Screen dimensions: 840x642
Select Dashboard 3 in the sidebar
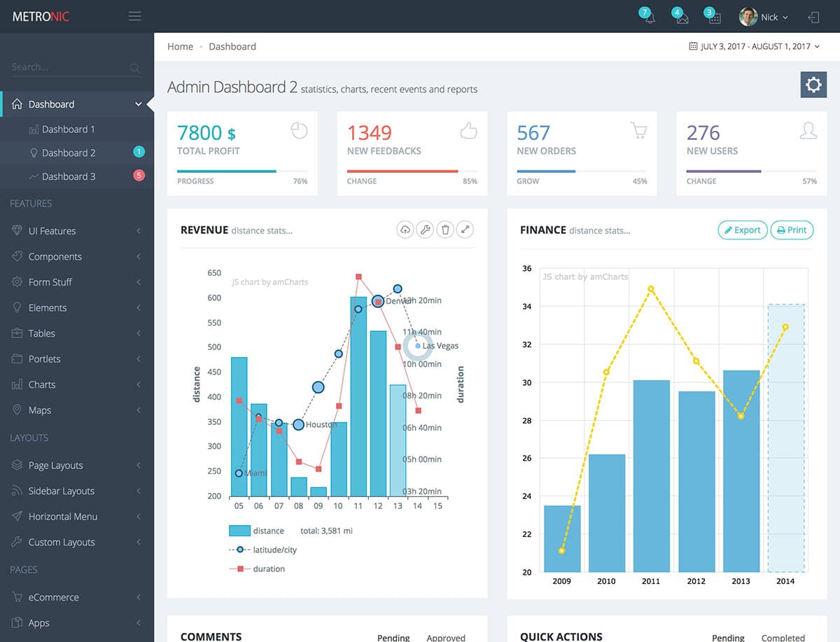coord(69,176)
